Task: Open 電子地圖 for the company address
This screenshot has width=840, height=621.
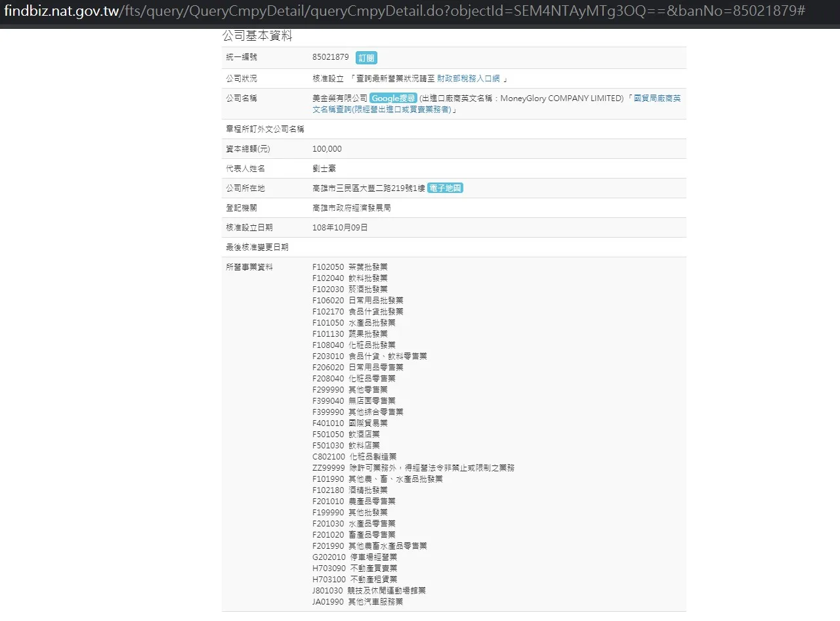Action: pyautogui.click(x=445, y=188)
